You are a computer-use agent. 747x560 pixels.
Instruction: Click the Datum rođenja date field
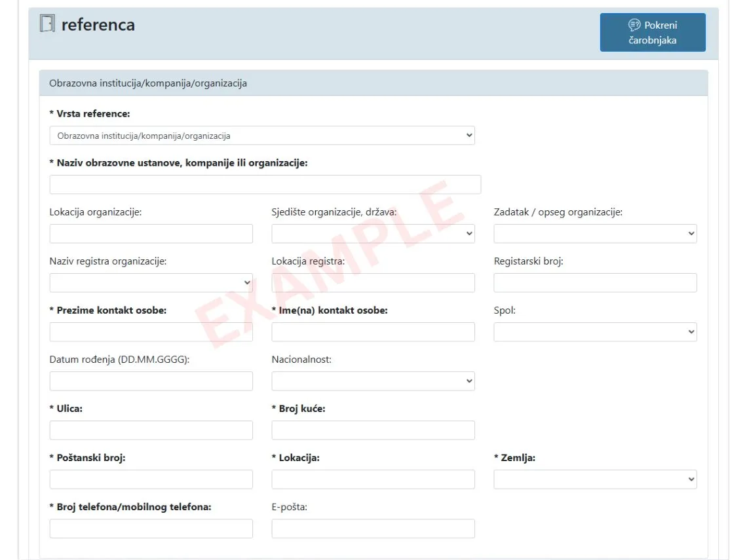(x=151, y=381)
